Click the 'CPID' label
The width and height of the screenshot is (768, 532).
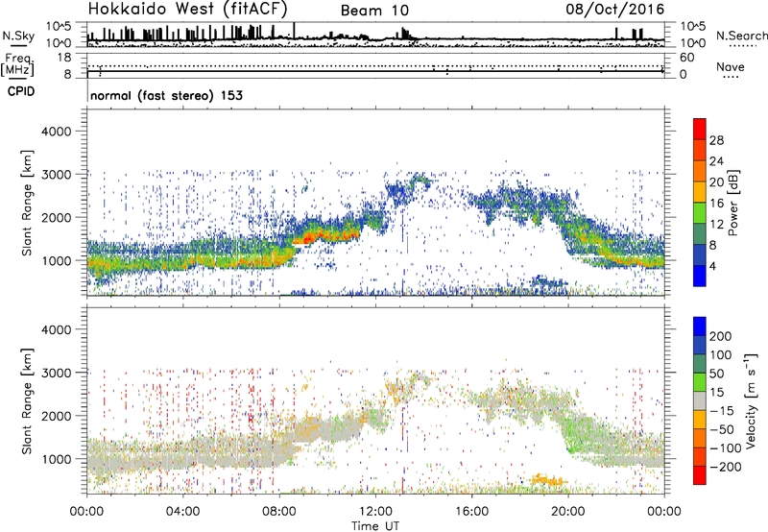[x=20, y=91]
